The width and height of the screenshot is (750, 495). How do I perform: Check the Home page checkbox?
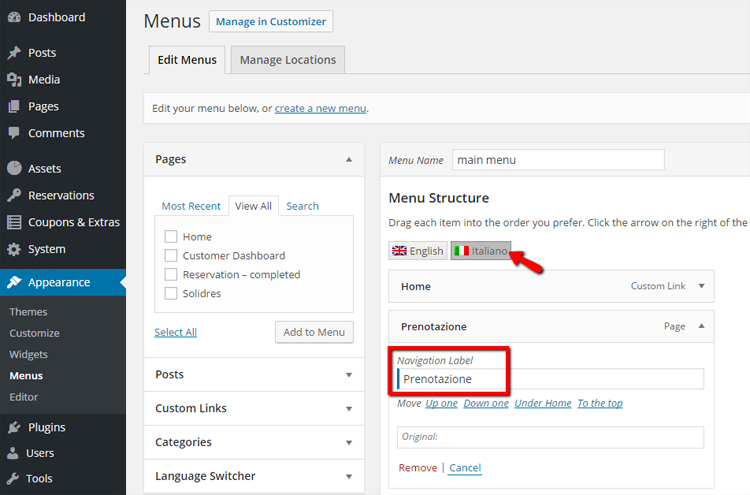tap(171, 237)
